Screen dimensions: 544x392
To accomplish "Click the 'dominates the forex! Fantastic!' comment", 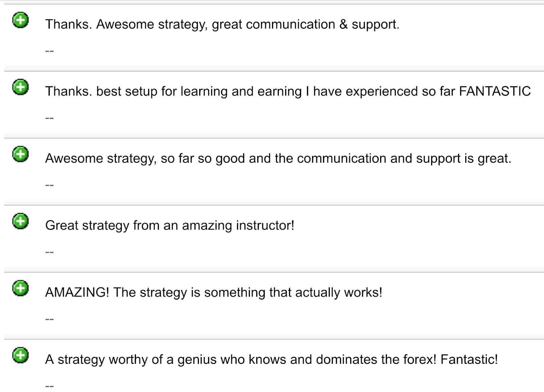I will [271, 359].
